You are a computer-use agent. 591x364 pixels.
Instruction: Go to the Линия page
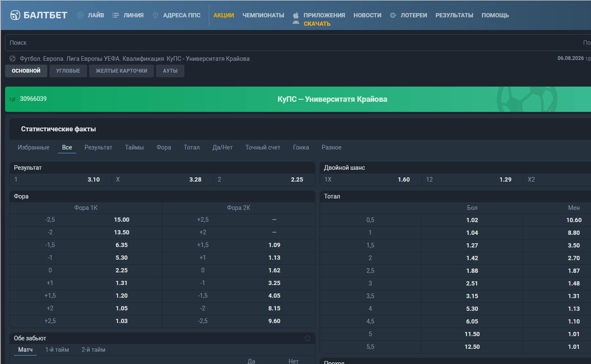(134, 15)
